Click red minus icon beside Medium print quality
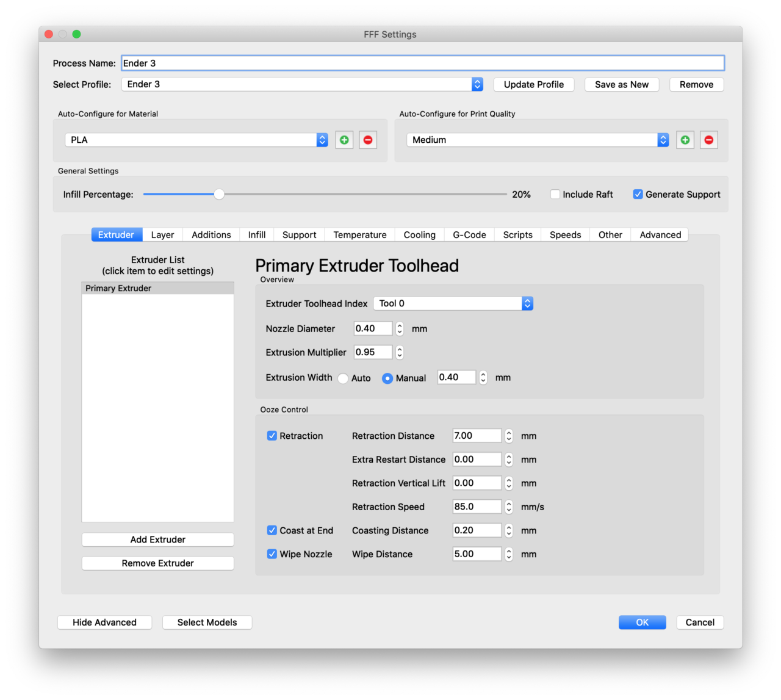This screenshot has width=781, height=700. click(708, 140)
